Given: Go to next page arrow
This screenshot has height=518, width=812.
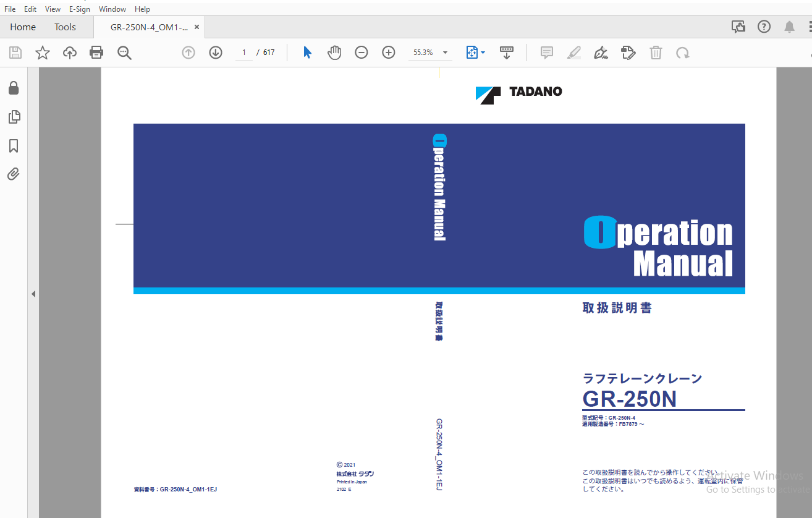Looking at the screenshot, I should 216,53.
